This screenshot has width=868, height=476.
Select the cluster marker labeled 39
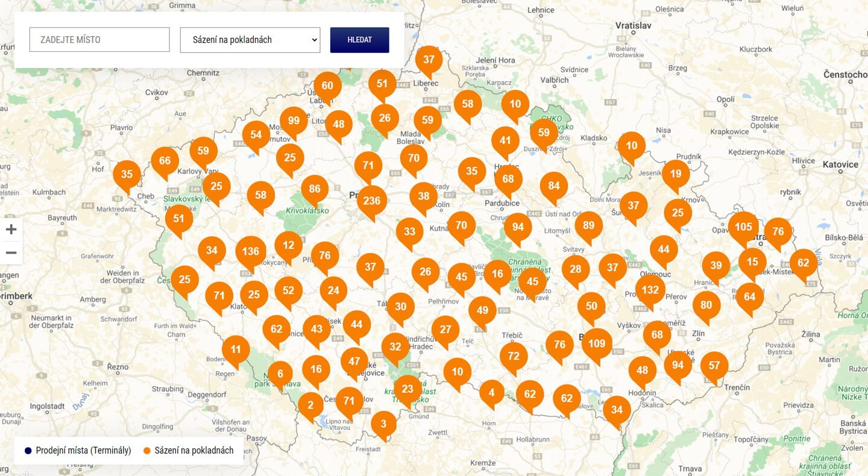tap(716, 265)
